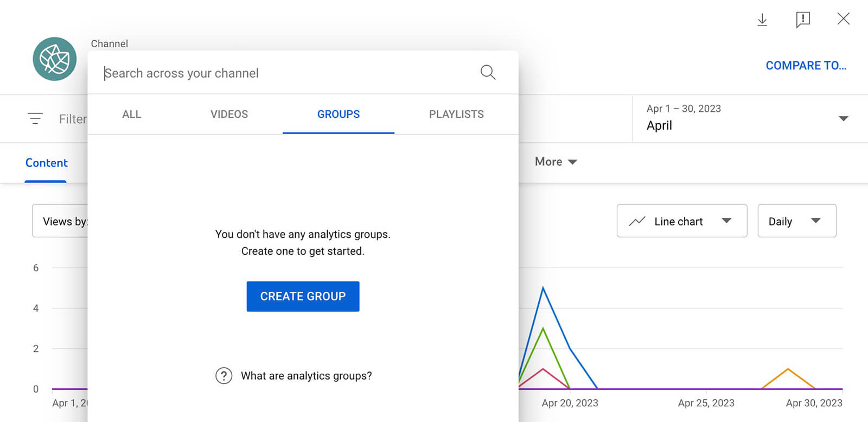Open the Daily interval dropdown

797,221
